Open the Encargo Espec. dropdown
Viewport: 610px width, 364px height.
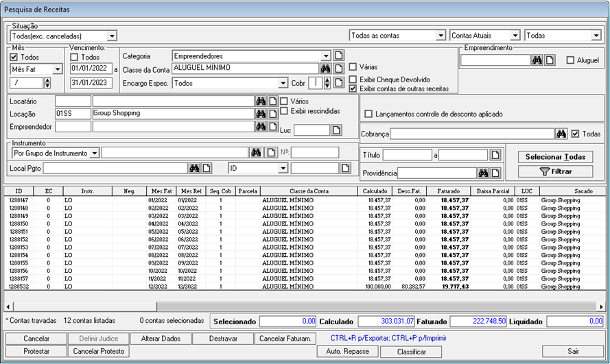point(283,83)
